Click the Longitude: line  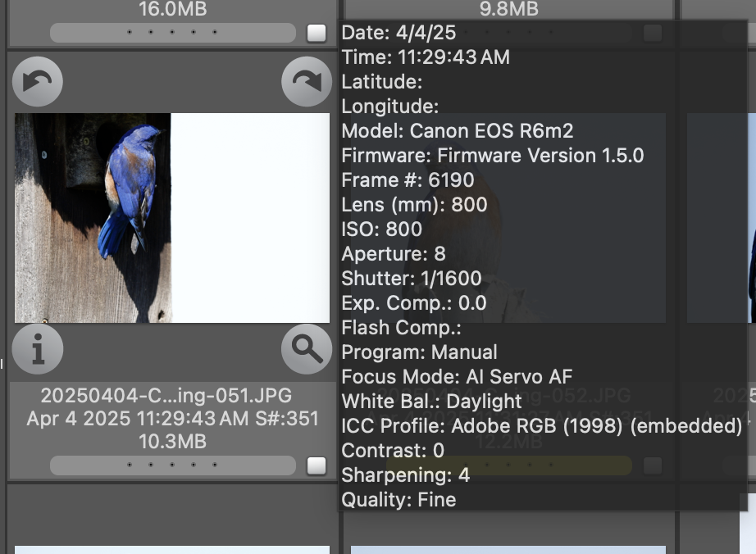[390, 107]
